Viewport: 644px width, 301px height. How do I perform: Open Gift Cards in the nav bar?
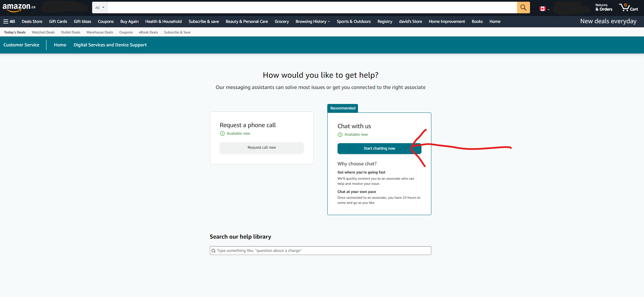pos(58,21)
